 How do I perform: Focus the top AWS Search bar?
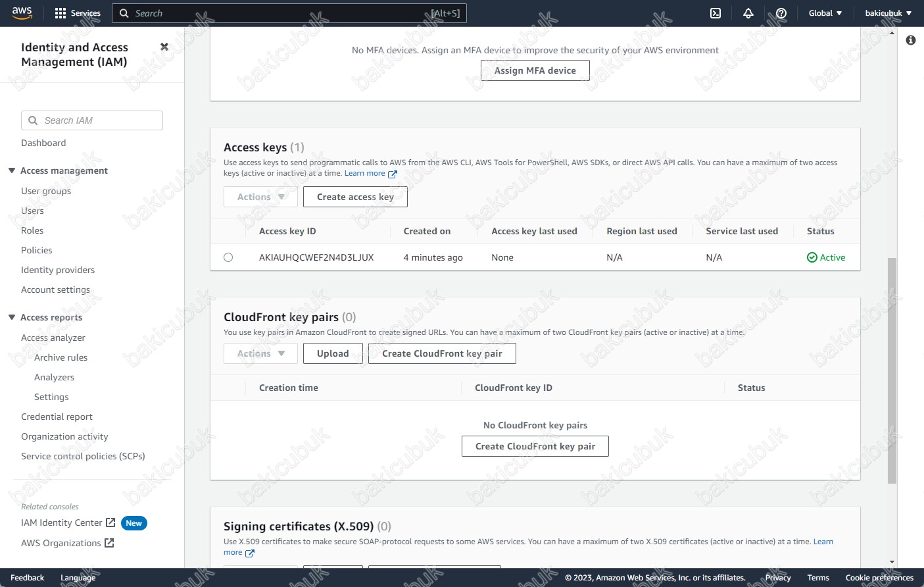[289, 13]
